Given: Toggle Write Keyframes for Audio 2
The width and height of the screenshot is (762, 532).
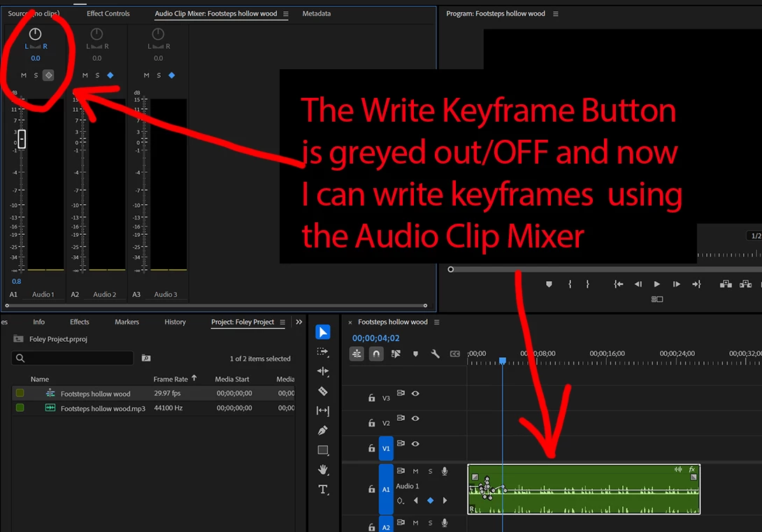Looking at the screenshot, I should point(110,76).
